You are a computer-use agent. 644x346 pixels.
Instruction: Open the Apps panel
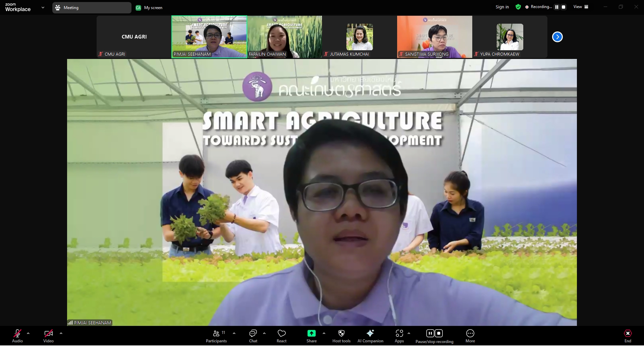pos(399,336)
